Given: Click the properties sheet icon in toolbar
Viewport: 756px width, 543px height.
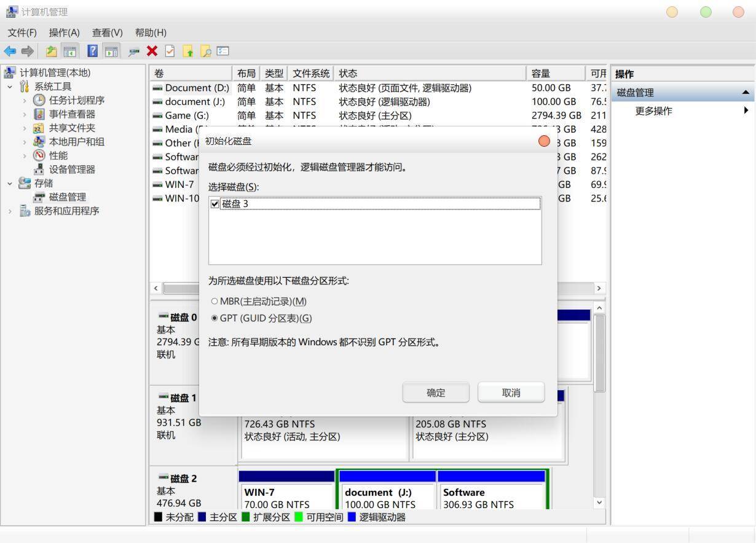Looking at the screenshot, I should pyautogui.click(x=170, y=51).
